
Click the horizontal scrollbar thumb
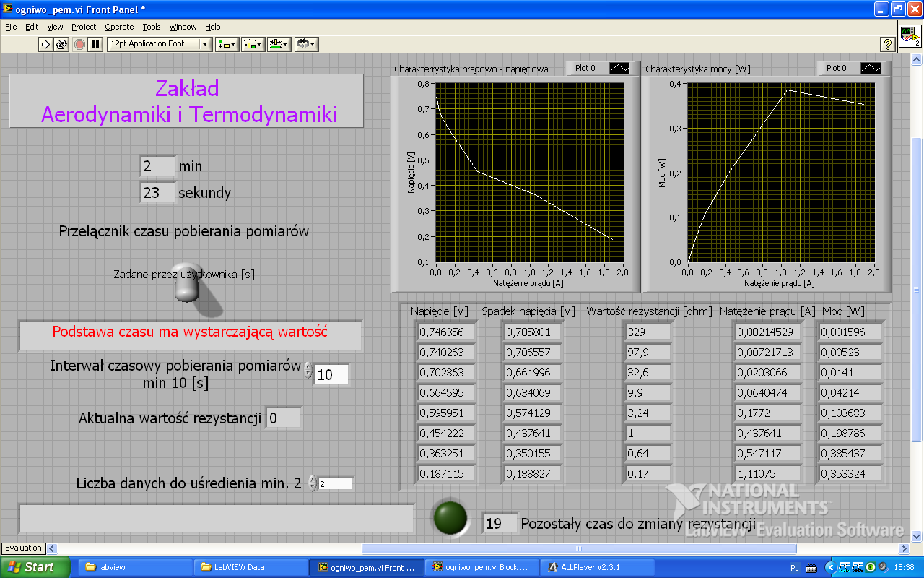coord(578,548)
